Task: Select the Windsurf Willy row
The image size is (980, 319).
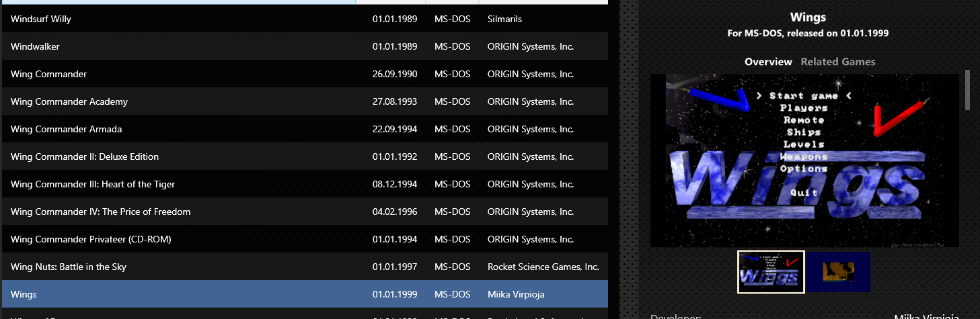Action: [x=305, y=19]
